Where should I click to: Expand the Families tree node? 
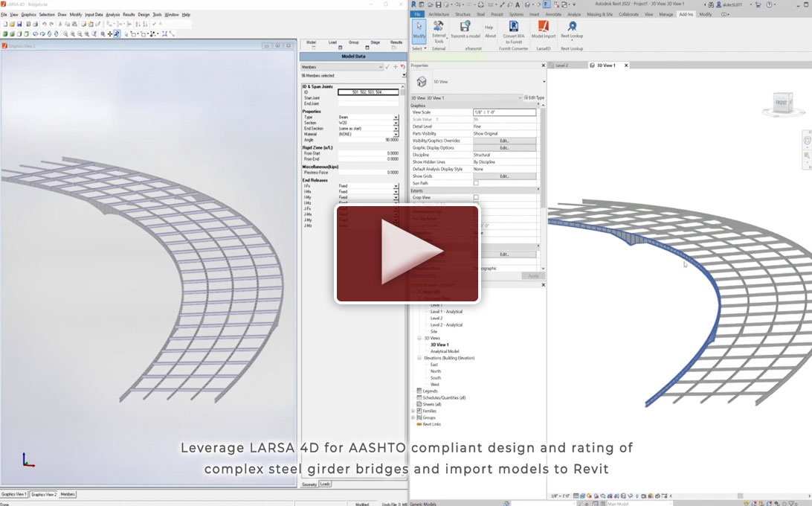point(413,411)
